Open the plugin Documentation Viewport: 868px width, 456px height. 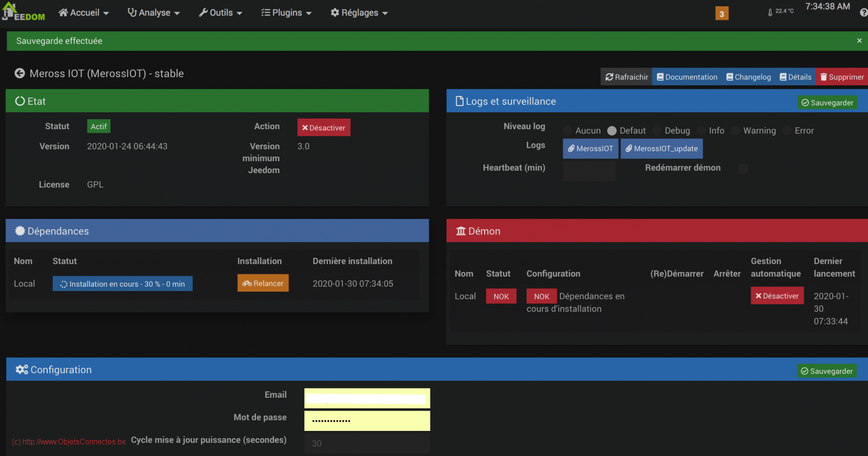pos(687,77)
